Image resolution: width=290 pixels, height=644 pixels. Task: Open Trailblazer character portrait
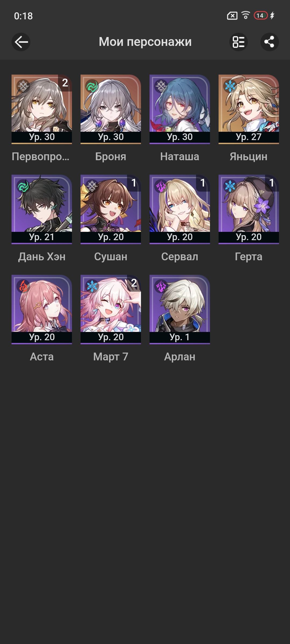[x=42, y=109]
